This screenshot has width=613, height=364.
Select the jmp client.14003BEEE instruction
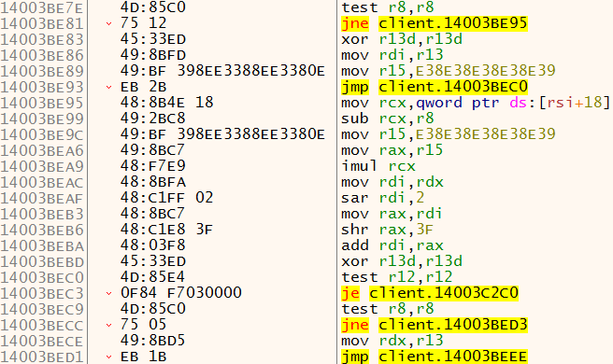[x=435, y=357]
